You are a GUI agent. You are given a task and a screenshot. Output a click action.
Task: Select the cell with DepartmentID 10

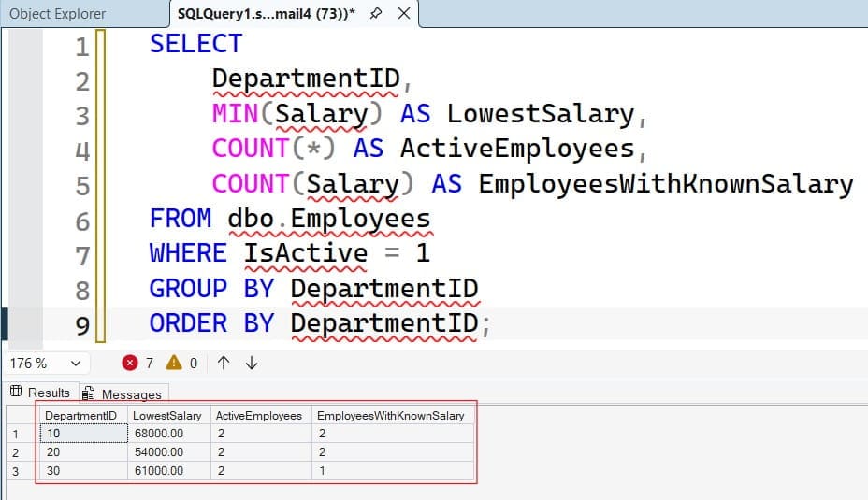(83, 433)
